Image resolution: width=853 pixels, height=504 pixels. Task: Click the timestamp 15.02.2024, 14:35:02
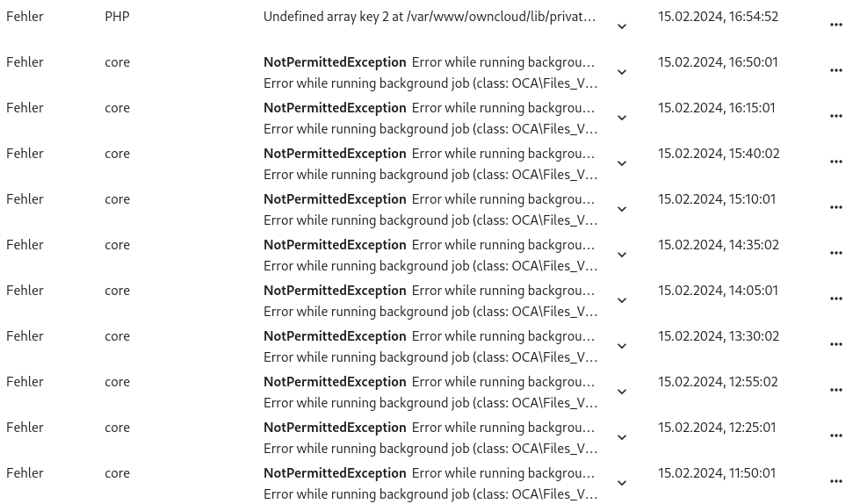click(718, 245)
